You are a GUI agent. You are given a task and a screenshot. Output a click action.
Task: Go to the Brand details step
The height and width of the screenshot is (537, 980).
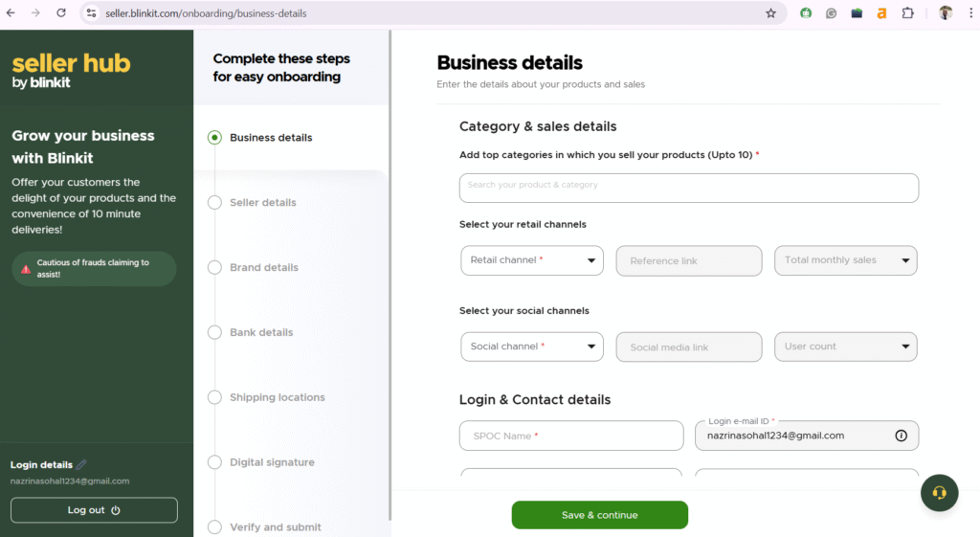coord(264,268)
